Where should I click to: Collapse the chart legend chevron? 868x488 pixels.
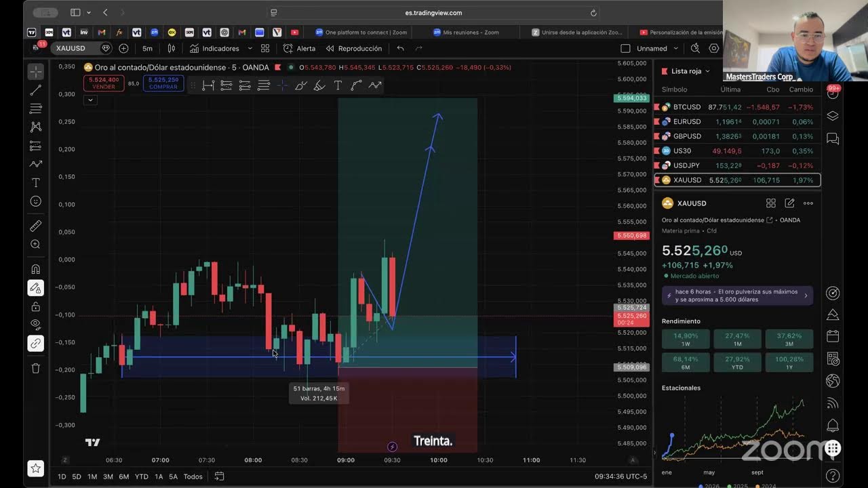(90, 100)
